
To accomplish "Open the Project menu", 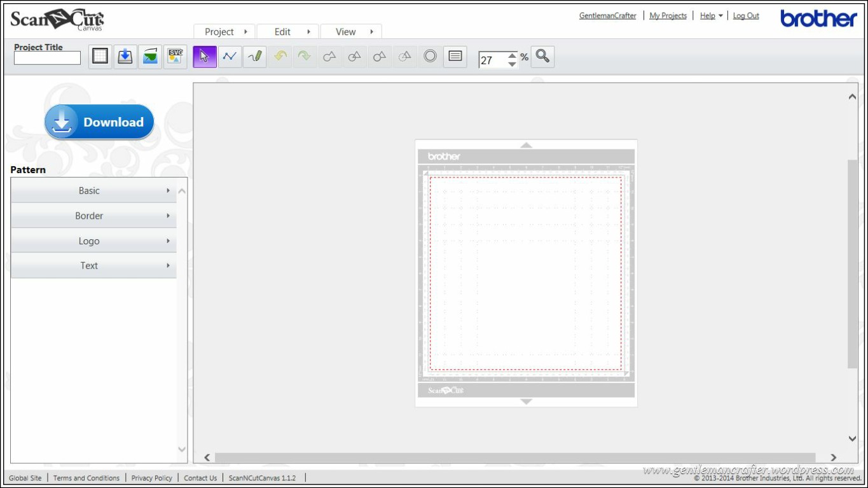I will pyautogui.click(x=224, y=32).
